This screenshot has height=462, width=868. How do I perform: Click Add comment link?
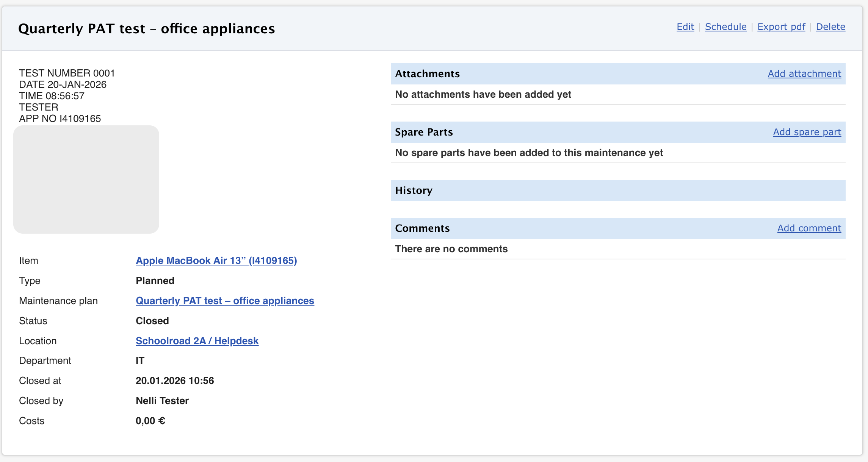809,228
